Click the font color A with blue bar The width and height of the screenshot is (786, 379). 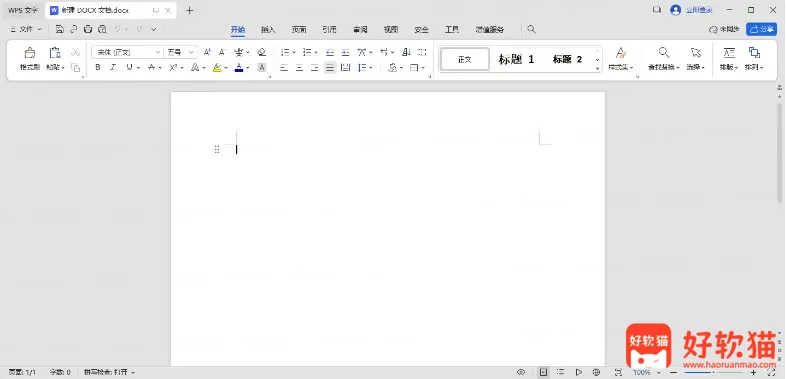(239, 67)
